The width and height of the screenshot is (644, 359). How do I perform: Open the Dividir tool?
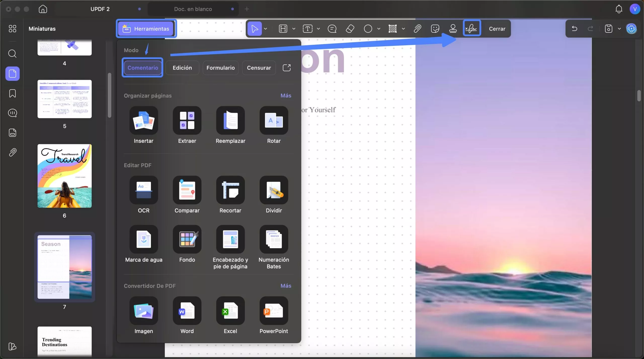[x=274, y=195]
